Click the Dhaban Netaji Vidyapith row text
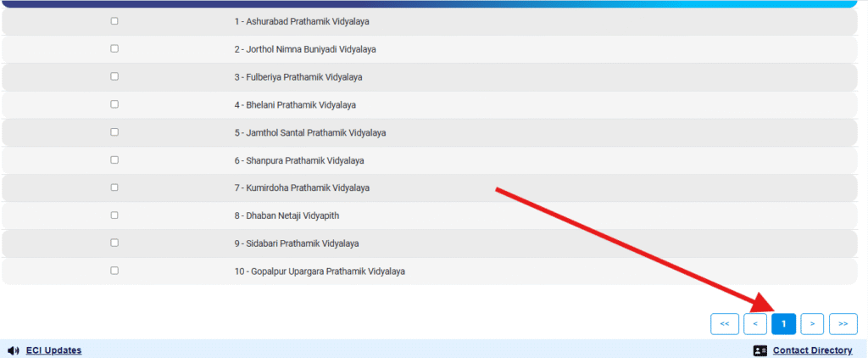This screenshot has height=358, width=868. point(287,215)
